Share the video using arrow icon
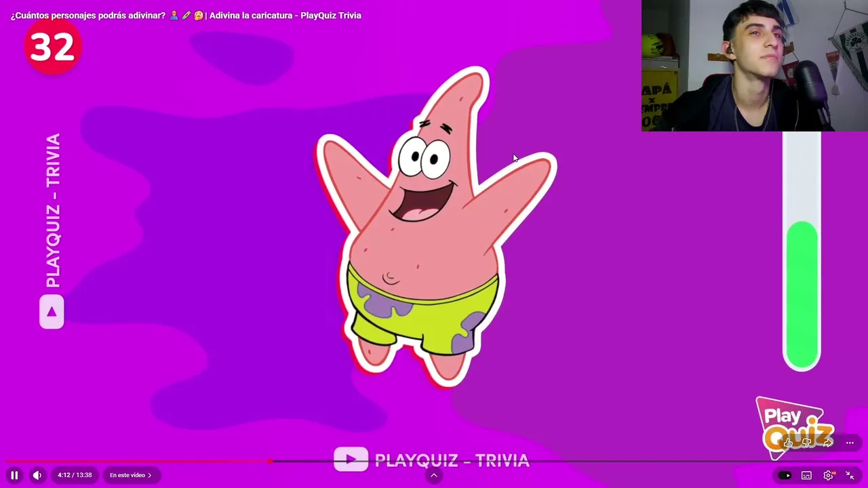868x488 pixels. click(827, 443)
